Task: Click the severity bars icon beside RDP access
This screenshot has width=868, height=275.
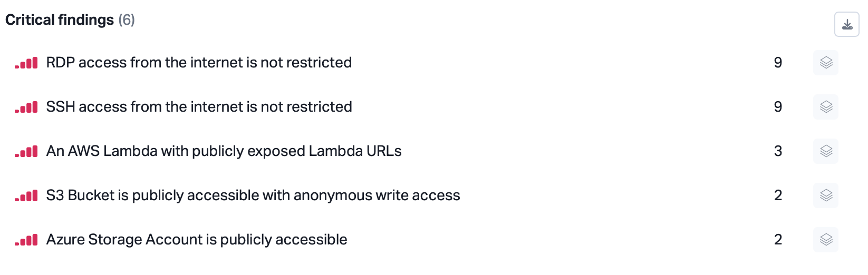Action: pyautogui.click(x=26, y=63)
